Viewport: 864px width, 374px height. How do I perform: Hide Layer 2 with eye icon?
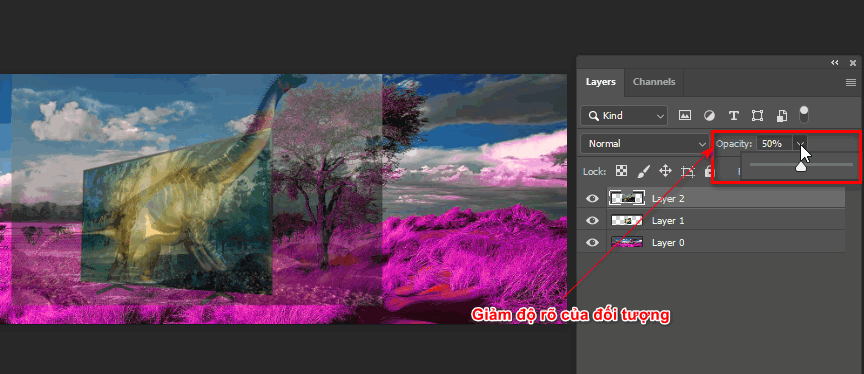click(592, 198)
